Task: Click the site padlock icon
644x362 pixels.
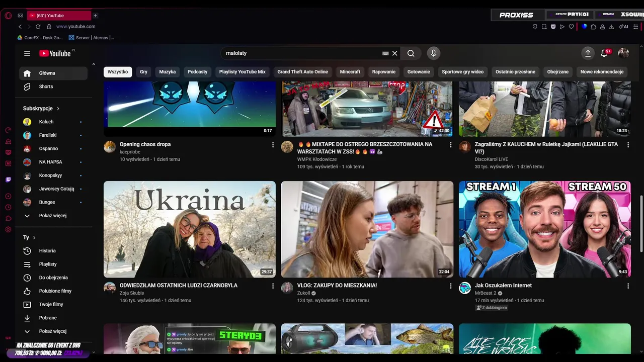Action: pyautogui.click(x=49, y=27)
